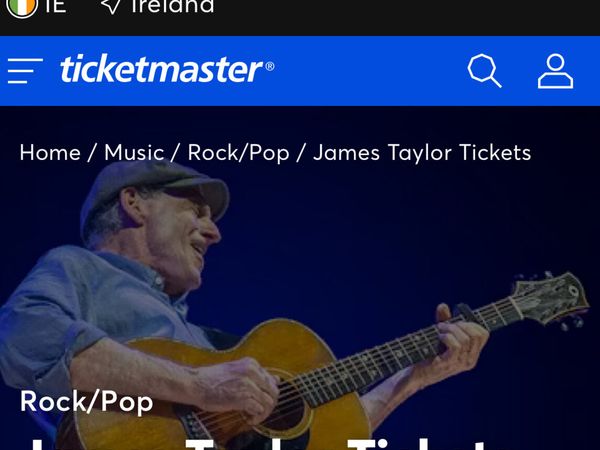Click the Irish flag icon
Viewport: 600px width, 450px height.
pyautogui.click(x=22, y=7)
